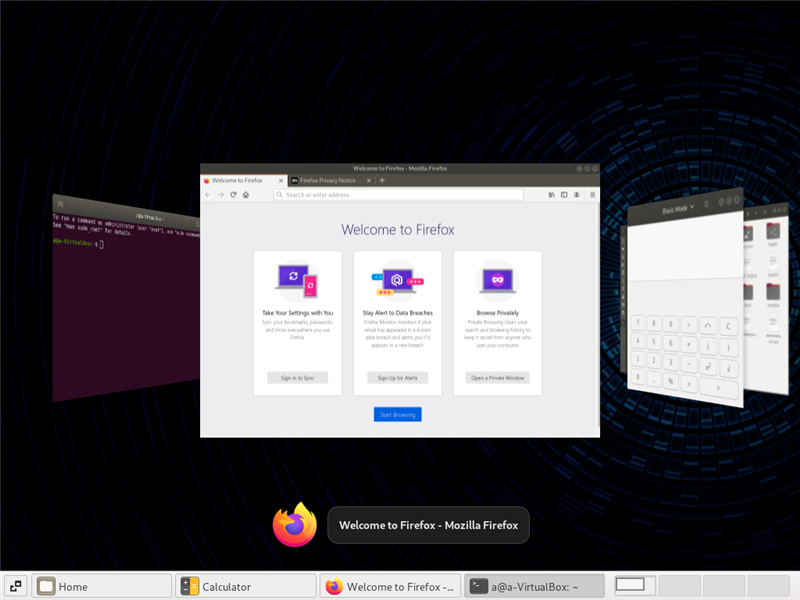Click the Sign in to Sync button

click(x=297, y=378)
